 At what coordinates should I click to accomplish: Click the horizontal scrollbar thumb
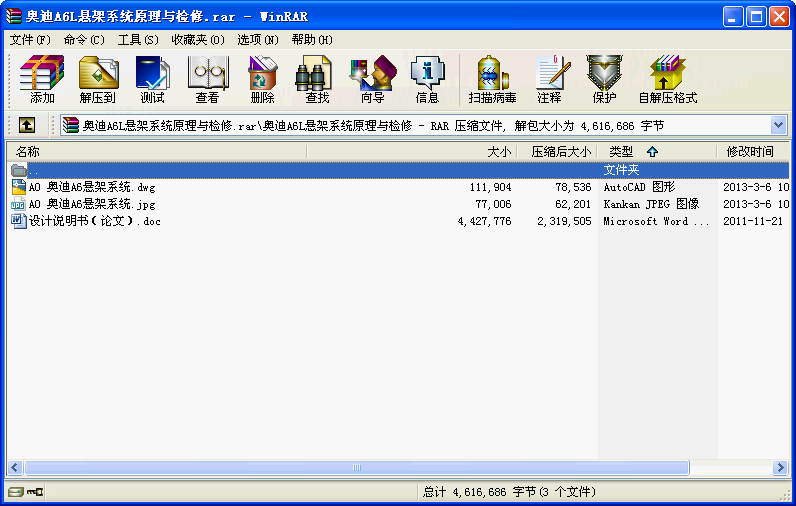coord(357,467)
